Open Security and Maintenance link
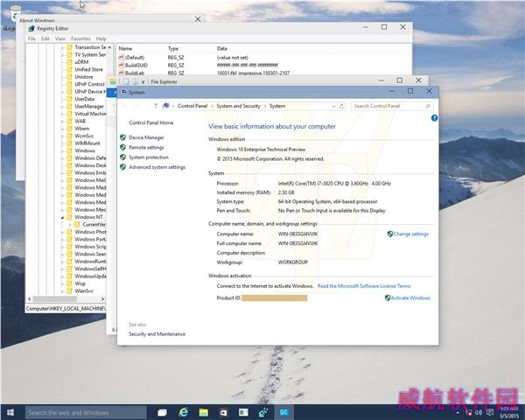This screenshot has width=525, height=420. coord(157,334)
